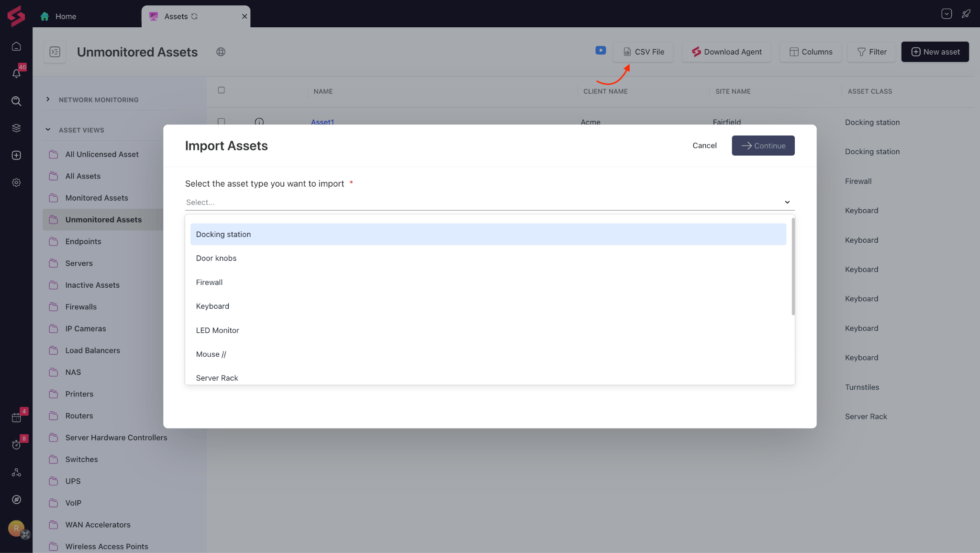Screen dimensions: 980x553
Task: Open the settings gear in sidebar
Action: 16,182
